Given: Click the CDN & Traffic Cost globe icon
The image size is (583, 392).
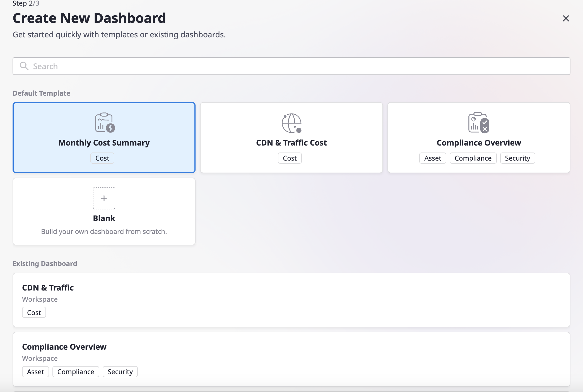Looking at the screenshot, I should click(291, 123).
